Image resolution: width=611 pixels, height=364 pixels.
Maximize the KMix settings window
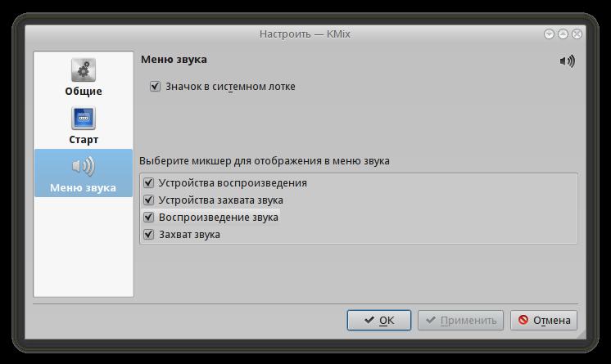[x=563, y=34]
